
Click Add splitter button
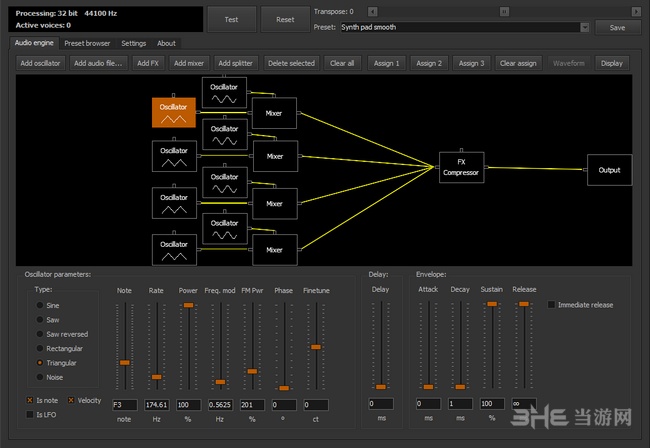tap(235, 63)
